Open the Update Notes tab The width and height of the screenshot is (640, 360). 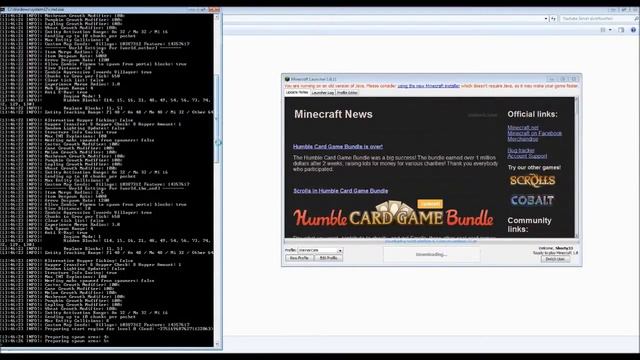coord(297,93)
